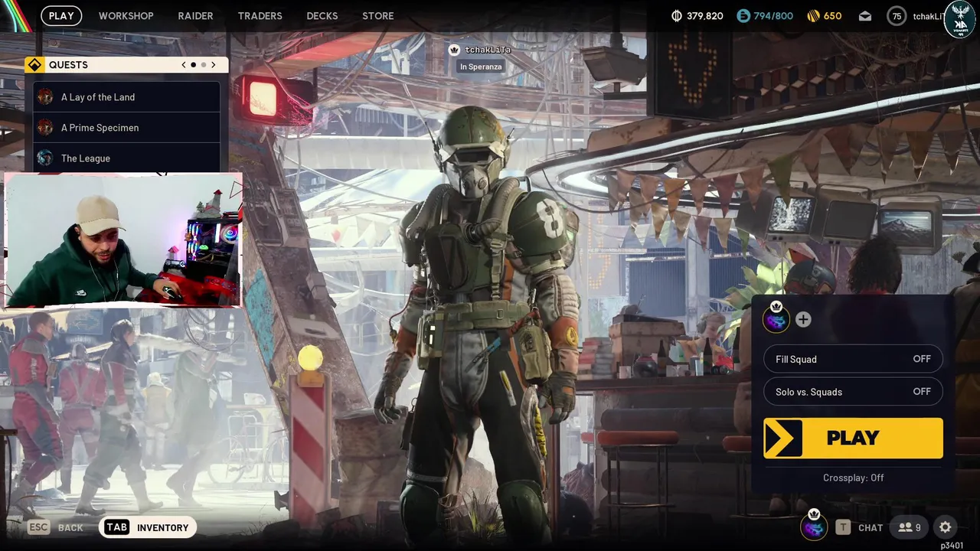Image resolution: width=980 pixels, height=551 pixels.
Task: Add a squad member with the plus icon
Action: pyautogui.click(x=803, y=320)
